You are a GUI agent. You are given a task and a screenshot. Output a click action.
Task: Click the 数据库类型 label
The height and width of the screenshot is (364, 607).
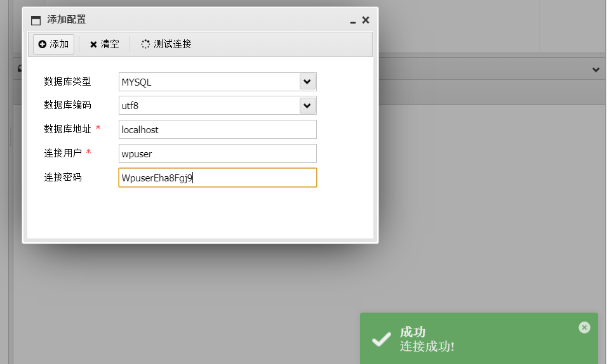pos(67,82)
